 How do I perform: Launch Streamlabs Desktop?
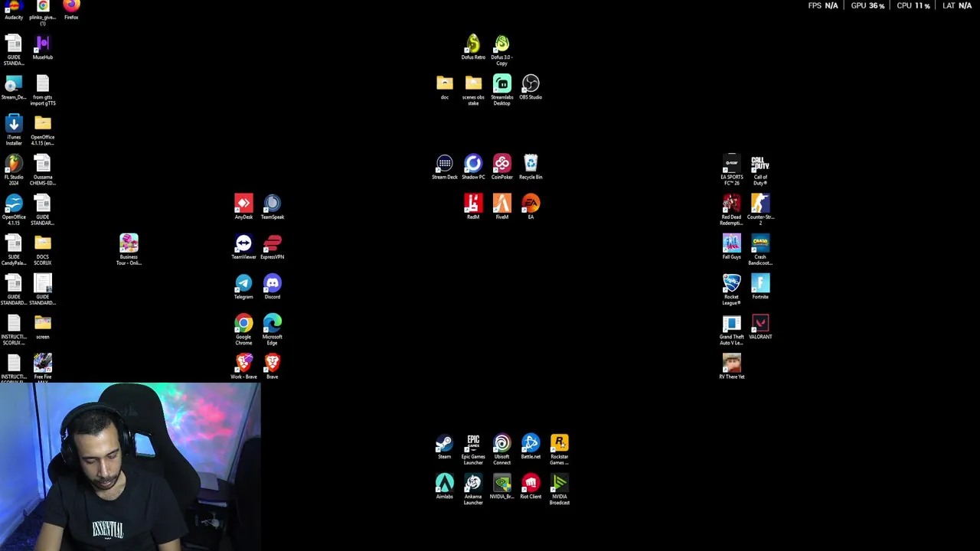501,90
